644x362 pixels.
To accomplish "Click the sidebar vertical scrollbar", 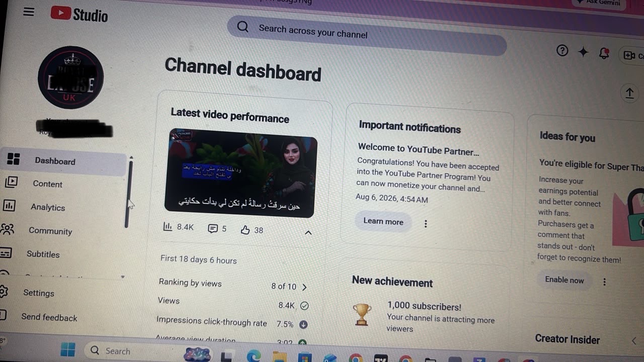I will 129,194.
